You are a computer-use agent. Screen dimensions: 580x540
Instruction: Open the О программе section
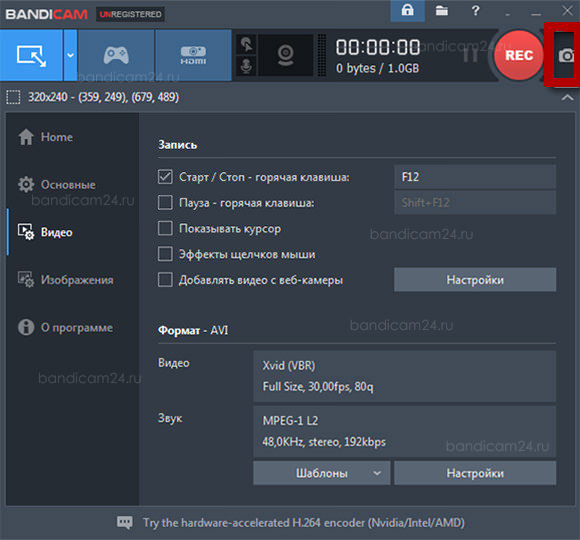[65, 327]
